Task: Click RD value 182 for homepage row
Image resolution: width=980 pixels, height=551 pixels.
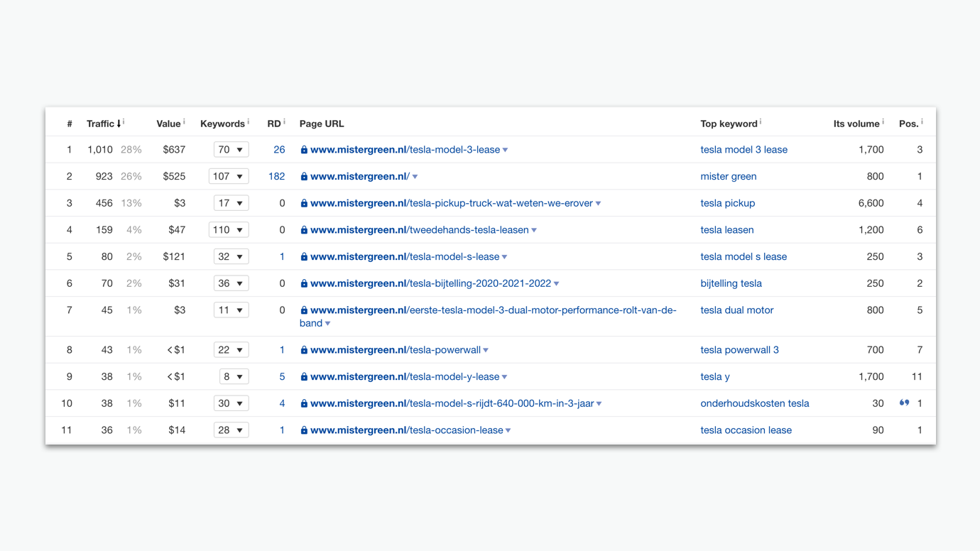Action: (276, 176)
